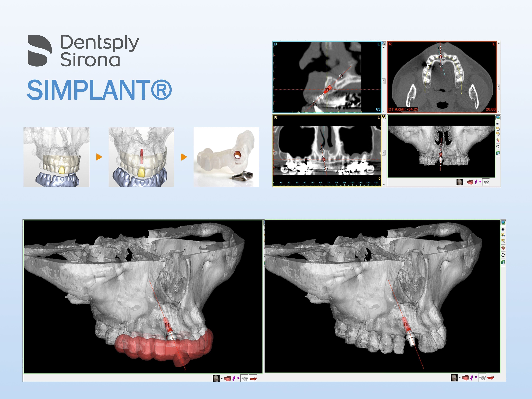Toggle the eye visibility icon in upper 3D toolbar
Viewport: 532px width, 399px height.
point(498,124)
